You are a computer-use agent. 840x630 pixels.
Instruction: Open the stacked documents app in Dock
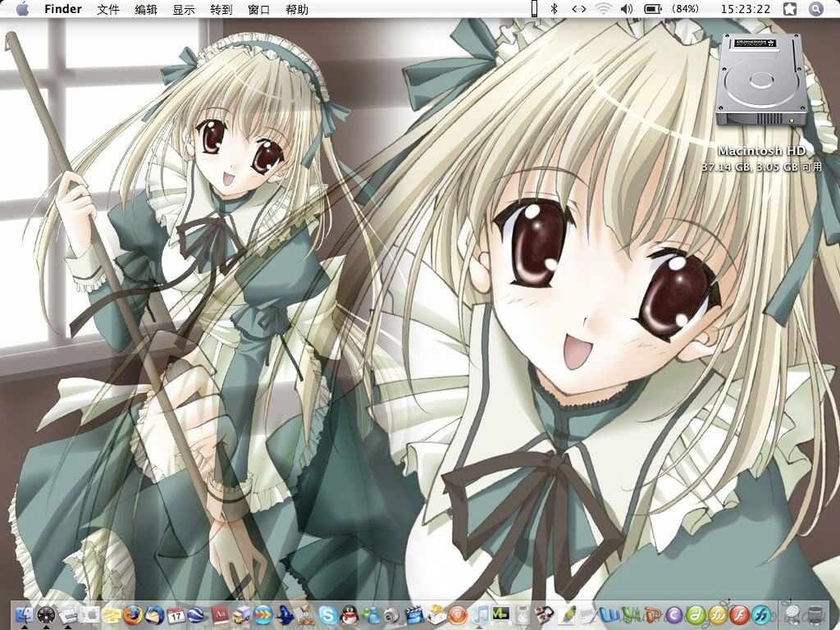click(x=68, y=615)
